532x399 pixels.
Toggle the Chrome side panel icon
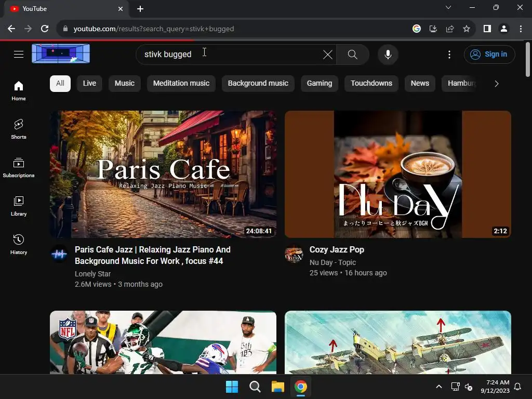pyautogui.click(x=487, y=29)
